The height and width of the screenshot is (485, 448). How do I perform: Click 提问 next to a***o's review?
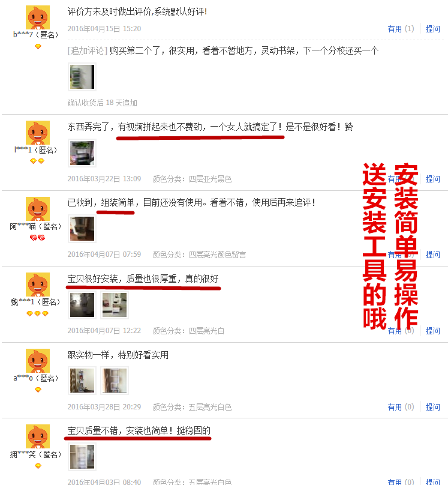click(432, 407)
